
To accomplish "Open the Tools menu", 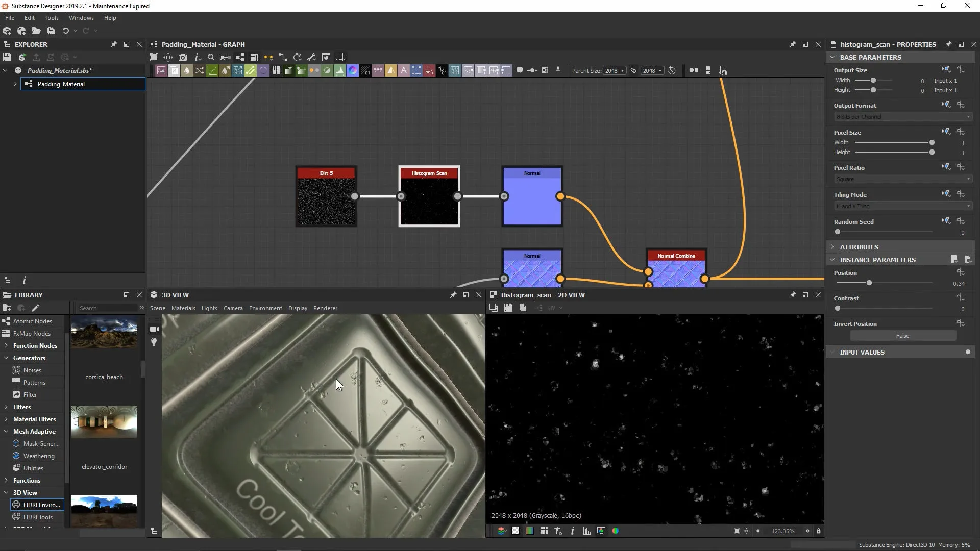I will click(52, 18).
